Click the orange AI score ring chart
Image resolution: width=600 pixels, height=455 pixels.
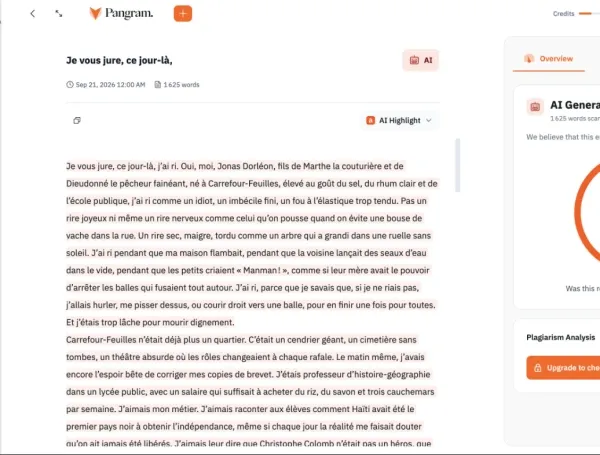coord(587,212)
